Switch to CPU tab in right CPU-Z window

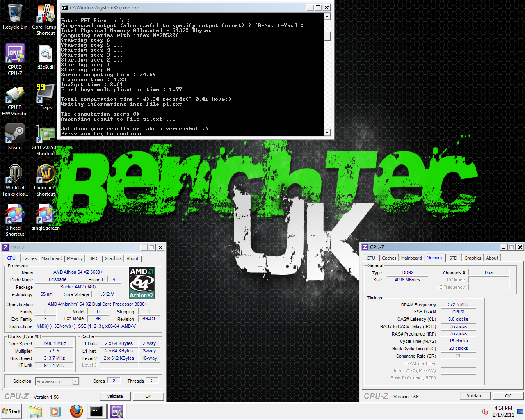(x=371, y=258)
